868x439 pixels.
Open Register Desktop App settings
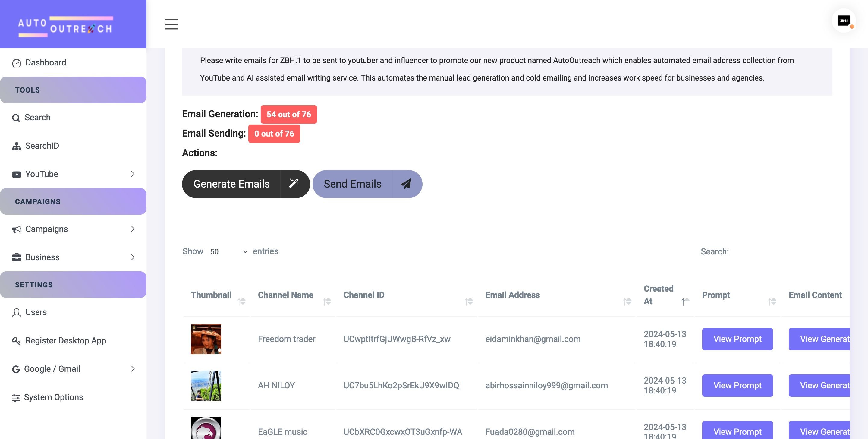click(65, 341)
